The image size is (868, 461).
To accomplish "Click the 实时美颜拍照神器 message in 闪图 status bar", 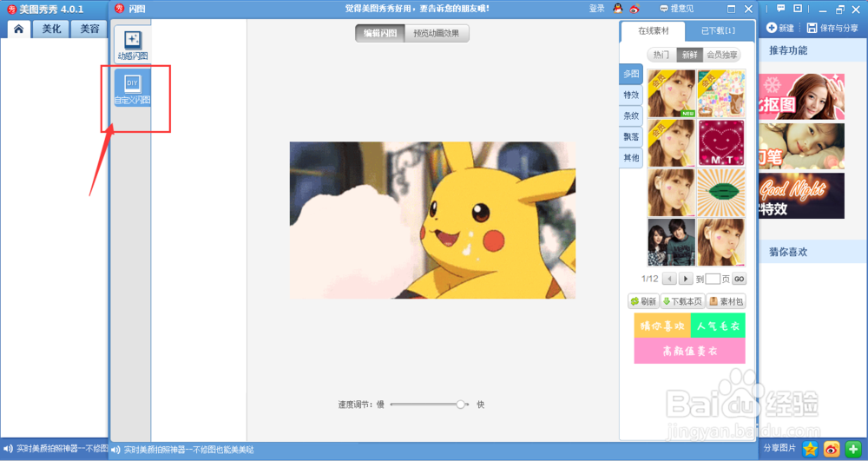I will [x=188, y=450].
